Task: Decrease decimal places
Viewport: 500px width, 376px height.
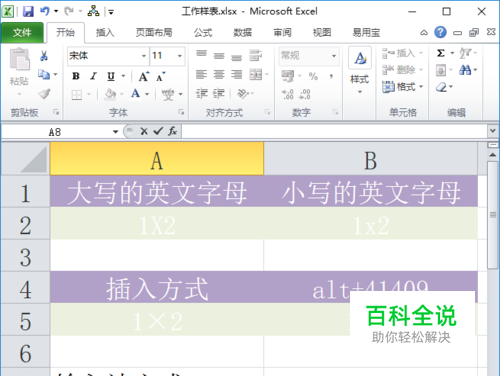Action: pos(305,94)
